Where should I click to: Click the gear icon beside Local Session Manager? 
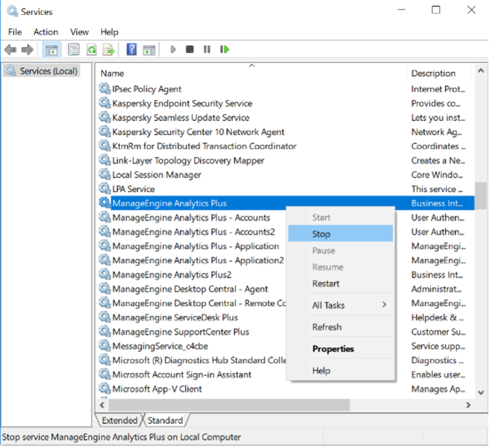click(105, 174)
